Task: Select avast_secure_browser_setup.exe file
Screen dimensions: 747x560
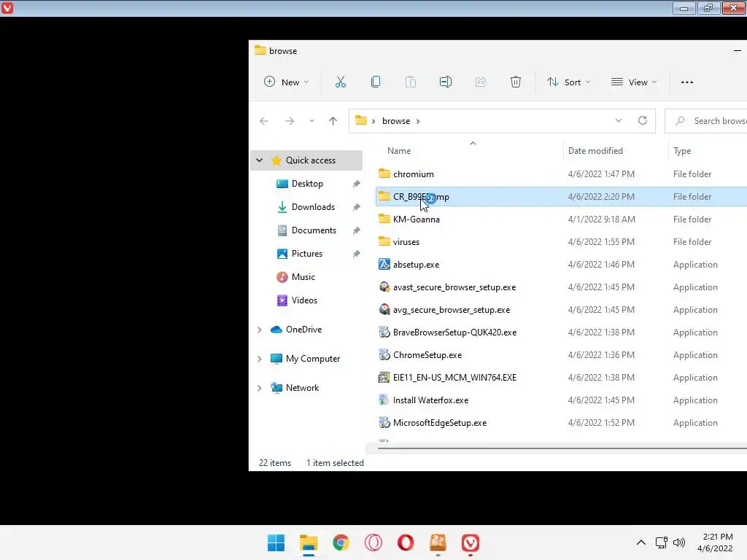Action: (x=454, y=287)
